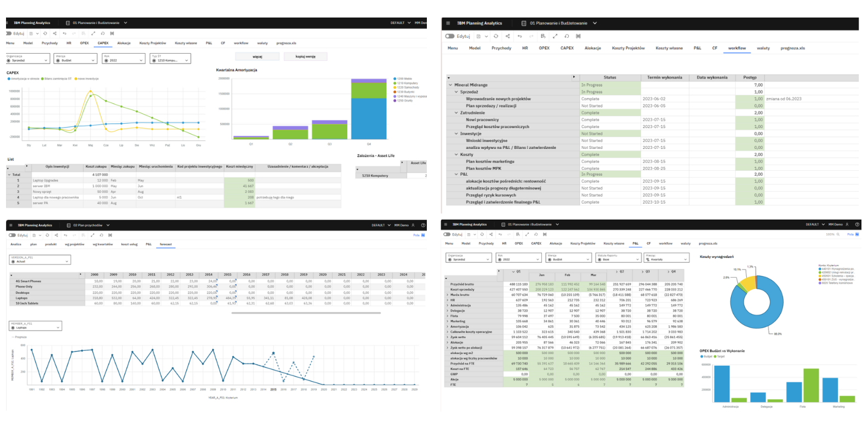Screen dimensions: 868x427
Task: Click the reset icon in workflow window toolbar
Action: (x=567, y=36)
